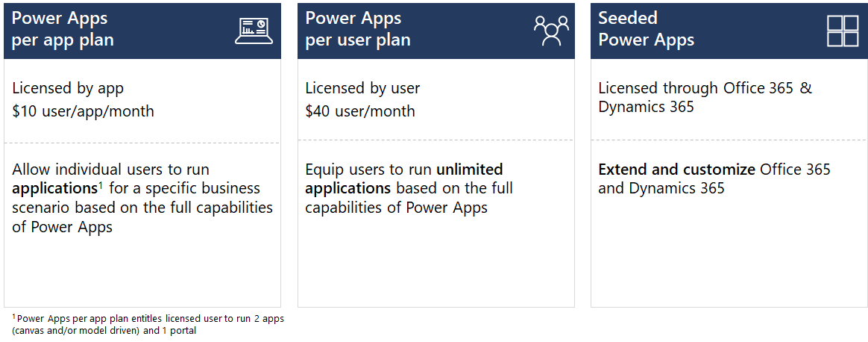Click the "$40 user/month" price

tap(360, 111)
